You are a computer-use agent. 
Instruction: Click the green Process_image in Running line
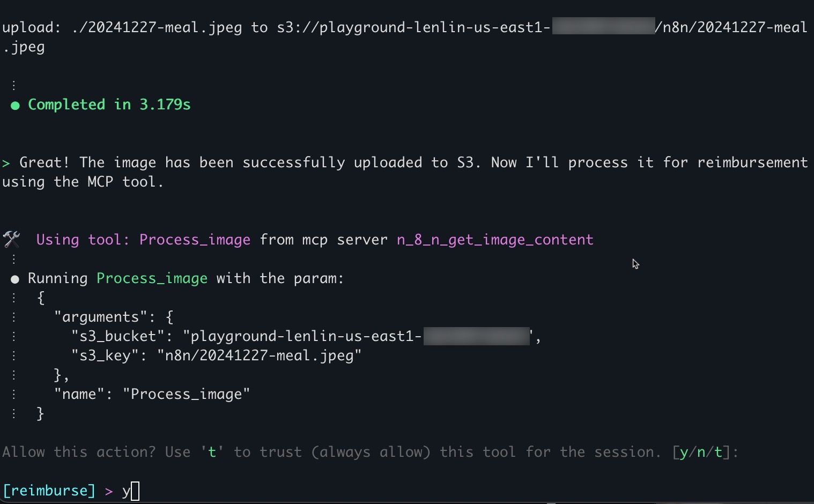click(x=152, y=278)
